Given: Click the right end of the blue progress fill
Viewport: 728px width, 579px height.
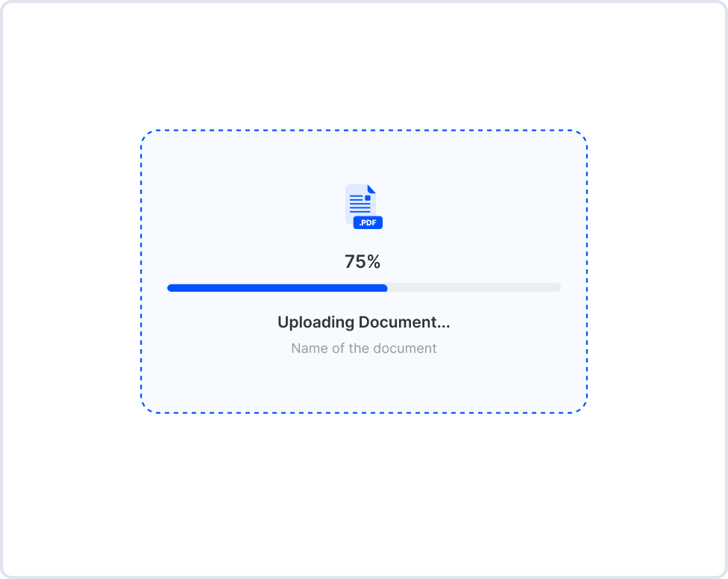Looking at the screenshot, I should (384, 288).
